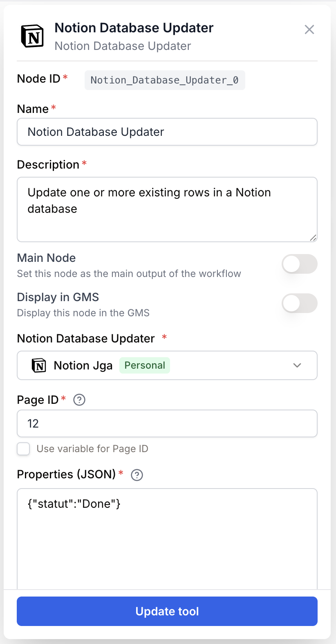This screenshot has width=336, height=644.
Task: Close the Notion Database Updater panel
Action: pos(309,29)
